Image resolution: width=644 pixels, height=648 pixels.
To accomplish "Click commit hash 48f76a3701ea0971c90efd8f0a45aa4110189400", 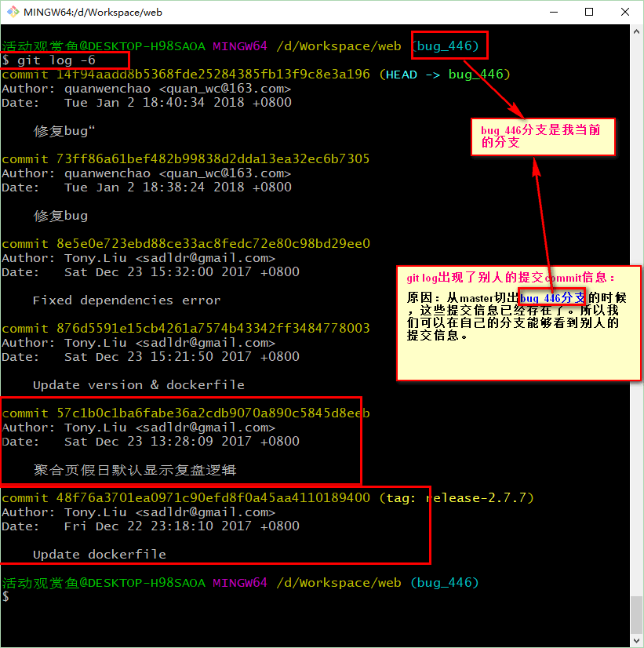I will coord(213,498).
